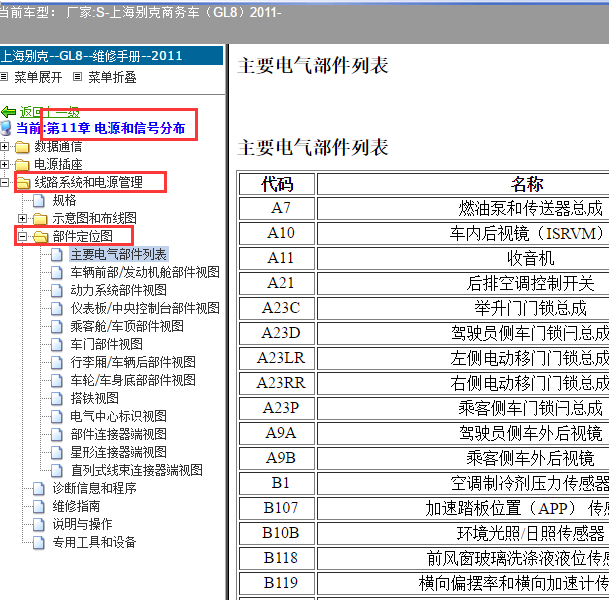Click the 部件定位图 open folder icon

pos(40,237)
